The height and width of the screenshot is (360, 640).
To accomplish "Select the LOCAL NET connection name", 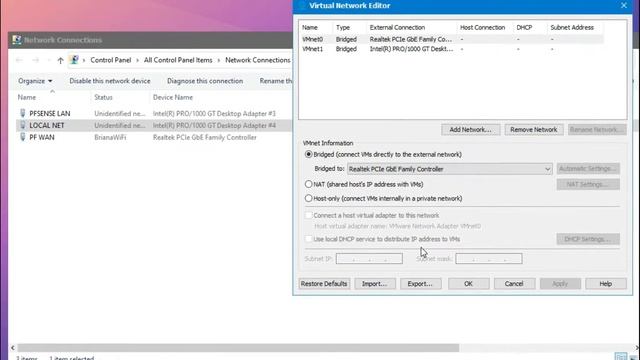I will [47, 125].
